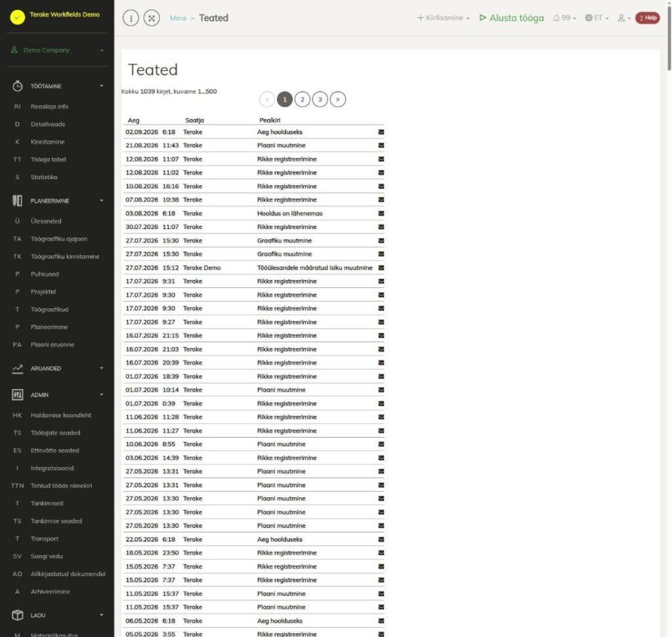Open envelope icon for 02.09.2026 6:18 message
This screenshot has height=637, width=672.
click(381, 132)
